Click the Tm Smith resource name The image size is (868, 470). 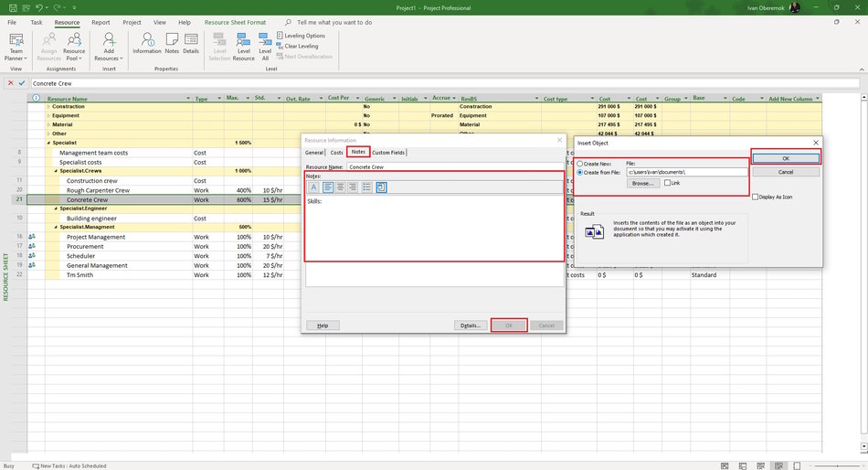(79, 275)
